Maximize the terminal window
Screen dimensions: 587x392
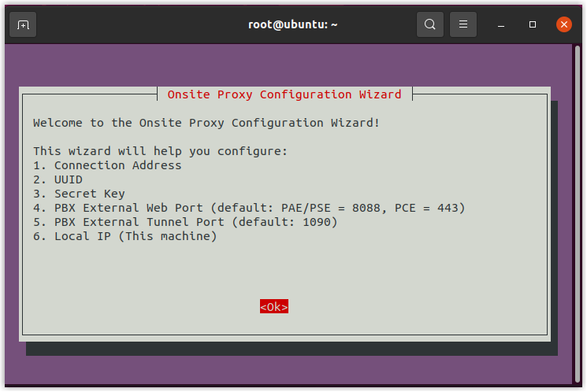click(533, 24)
